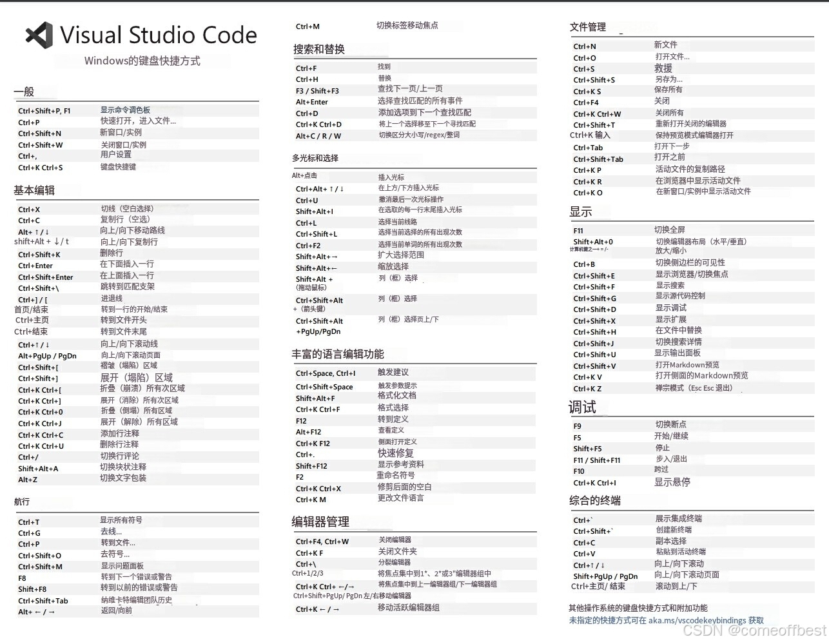This screenshot has width=829, height=644.
Task: Select the shortcut 'Ctrl+Shift+N'
Action: [40, 133]
